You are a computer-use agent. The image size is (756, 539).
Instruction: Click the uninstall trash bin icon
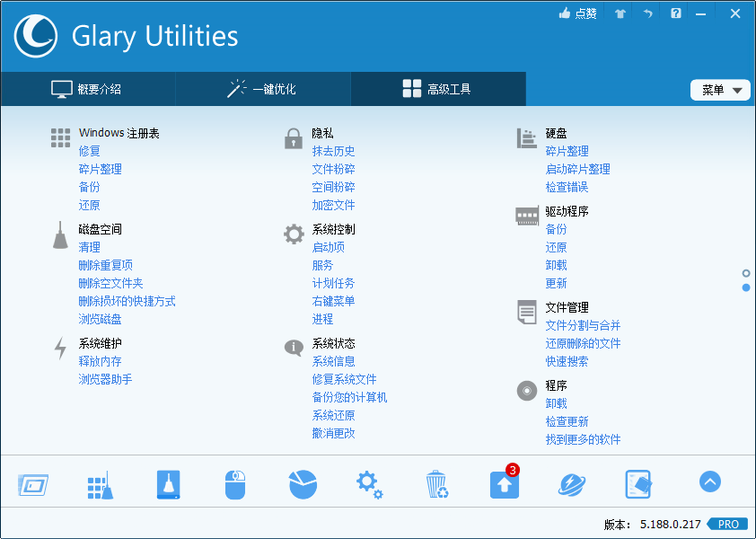(436, 482)
